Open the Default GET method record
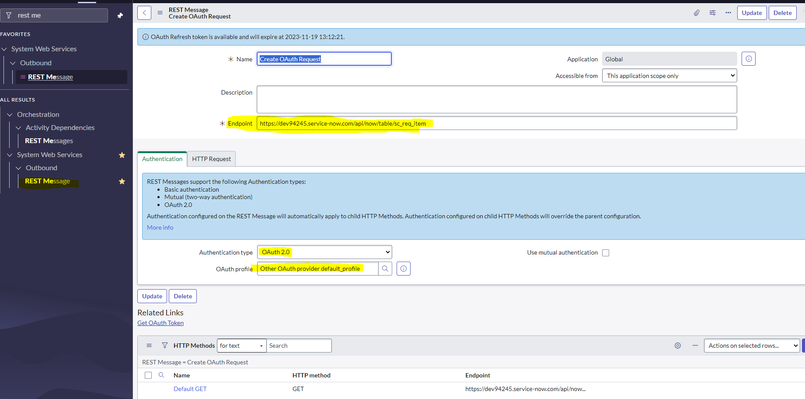The width and height of the screenshot is (805, 399). [190, 389]
